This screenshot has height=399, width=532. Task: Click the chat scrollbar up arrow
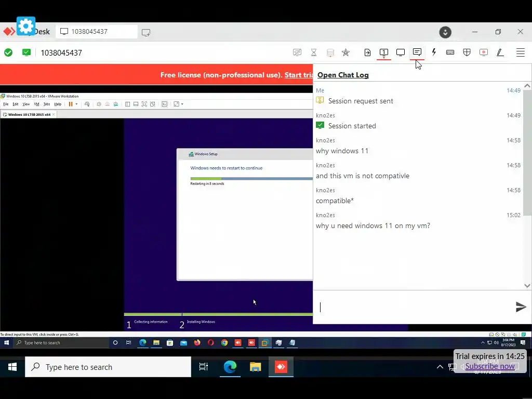(527, 86)
